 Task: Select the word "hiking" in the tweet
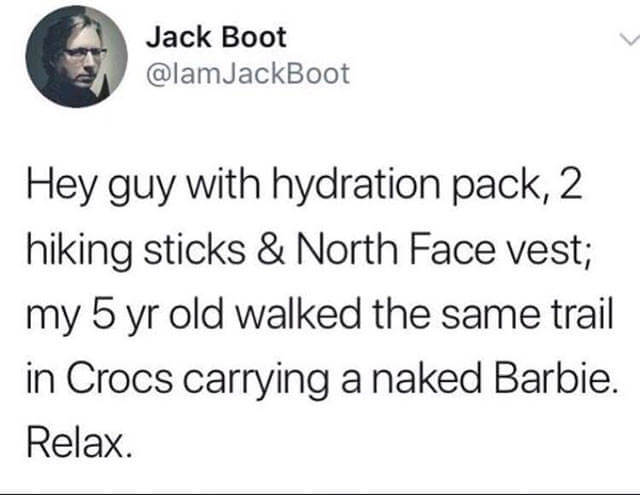pos(80,251)
